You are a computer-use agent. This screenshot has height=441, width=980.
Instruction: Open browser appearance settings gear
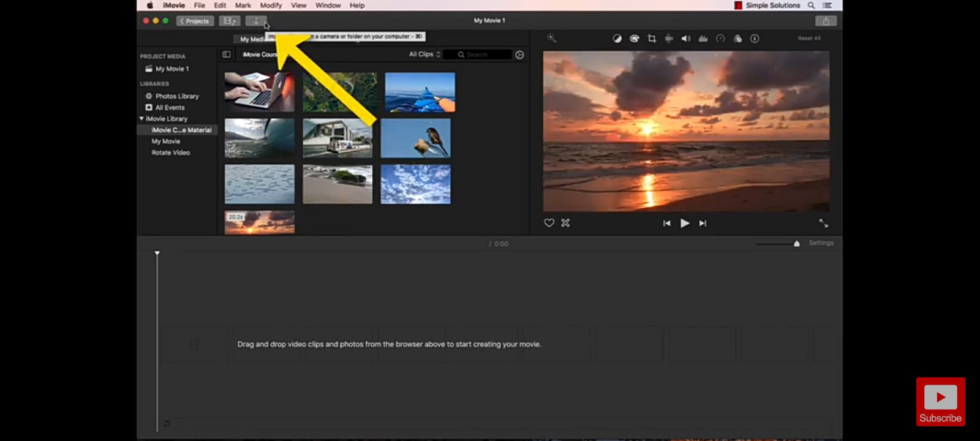click(x=519, y=55)
